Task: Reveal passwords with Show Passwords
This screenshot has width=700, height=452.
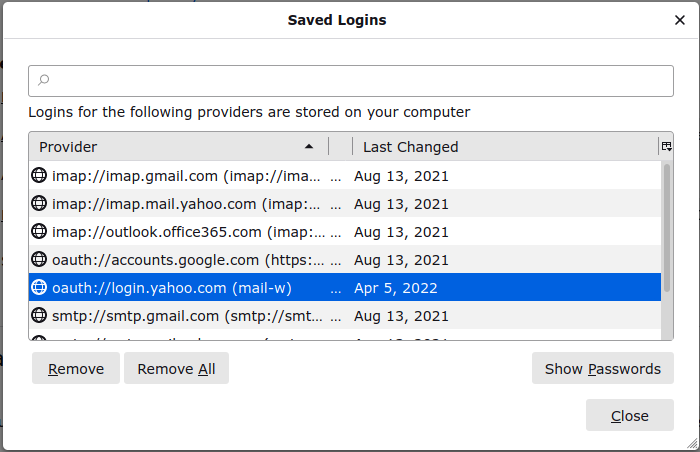Action: [x=603, y=368]
